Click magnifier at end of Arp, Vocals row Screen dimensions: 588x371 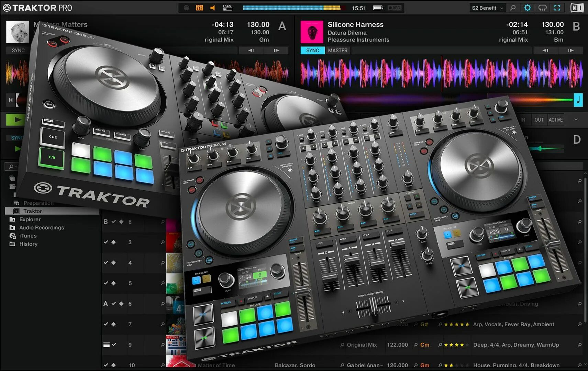pyautogui.click(x=580, y=324)
